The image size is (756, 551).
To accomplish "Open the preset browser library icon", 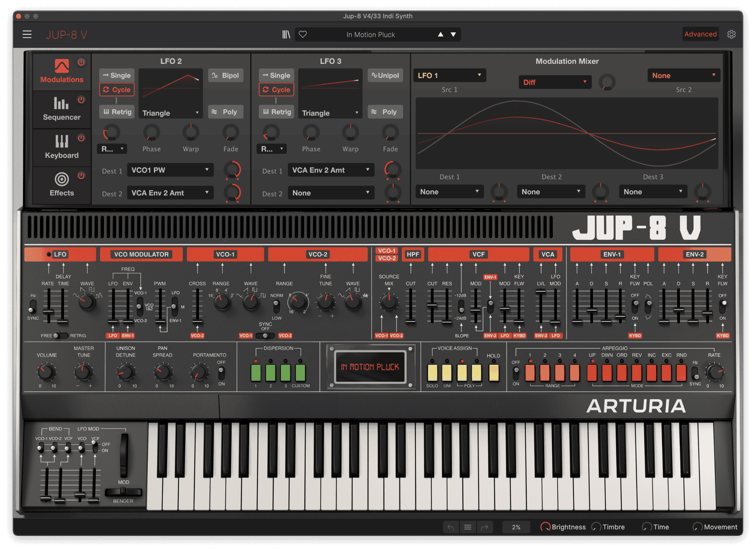I will [x=286, y=34].
